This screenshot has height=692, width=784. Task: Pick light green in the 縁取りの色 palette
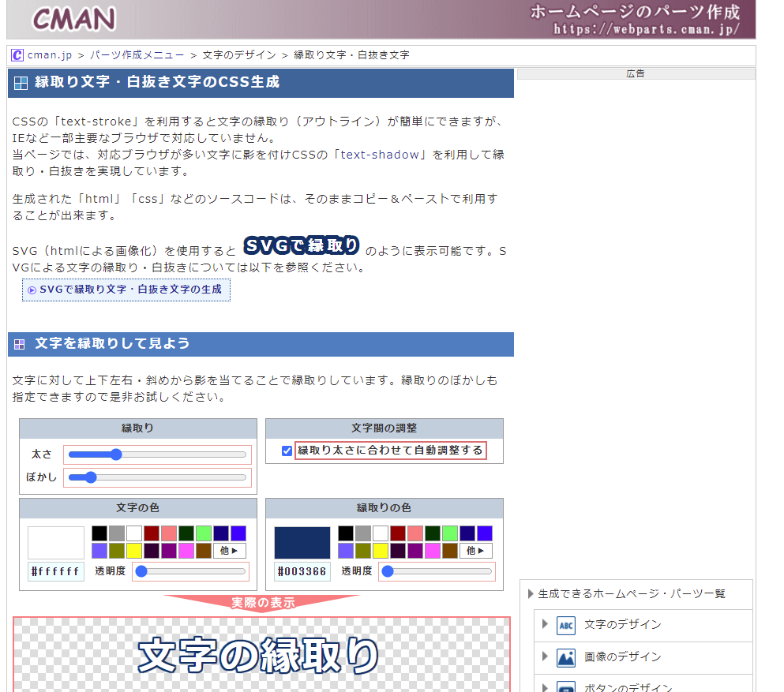[450, 533]
